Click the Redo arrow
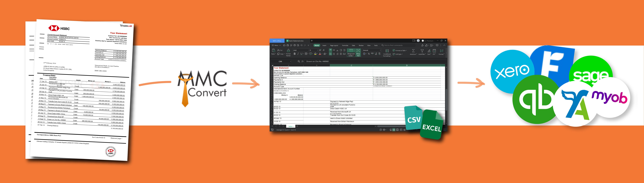The width and height of the screenshot is (644, 183). tap(305, 45)
